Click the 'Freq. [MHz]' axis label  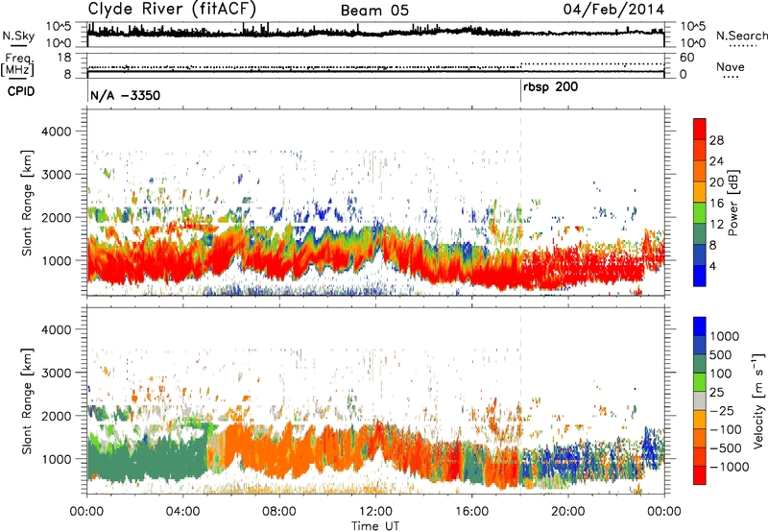pos(18,64)
